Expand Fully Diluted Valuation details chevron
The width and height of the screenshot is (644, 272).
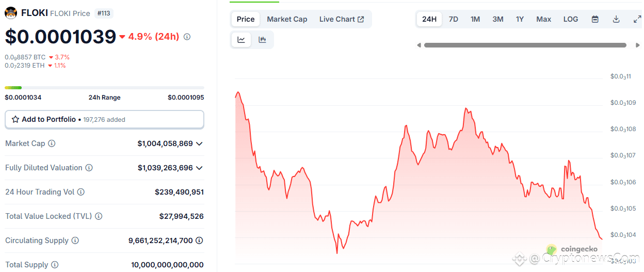[199, 168]
